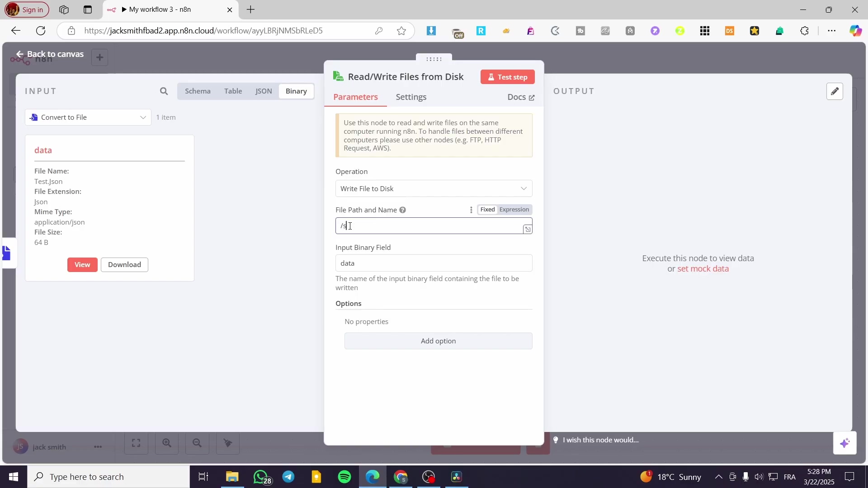Click the help icon beside File Path and Name
This screenshot has height=488, width=868.
402,210
